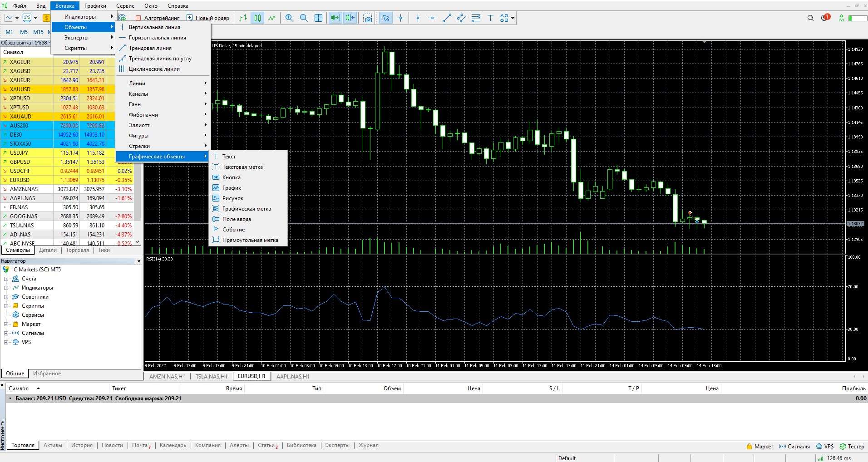This screenshot has width=868, height=462.
Task: Open the templates dropdown arrow
Action: coord(35,18)
